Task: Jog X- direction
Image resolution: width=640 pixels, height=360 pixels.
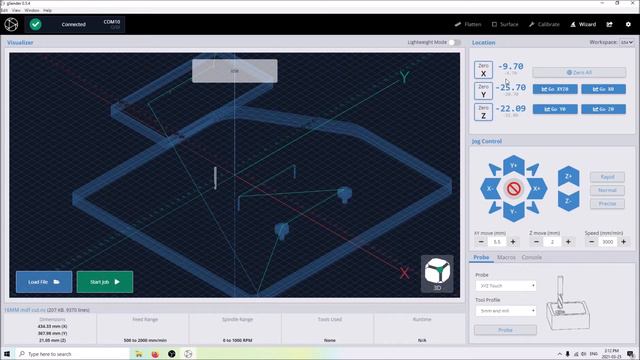Action: 490,189
